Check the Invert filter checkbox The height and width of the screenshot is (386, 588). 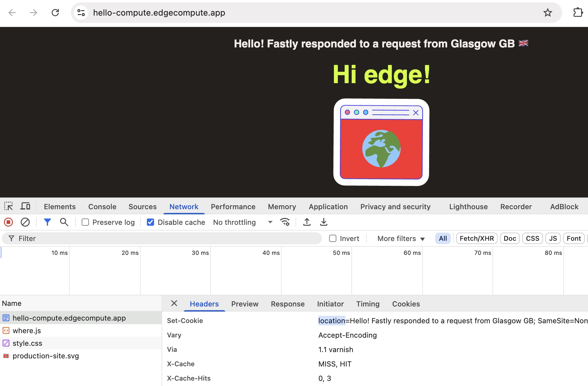point(333,238)
